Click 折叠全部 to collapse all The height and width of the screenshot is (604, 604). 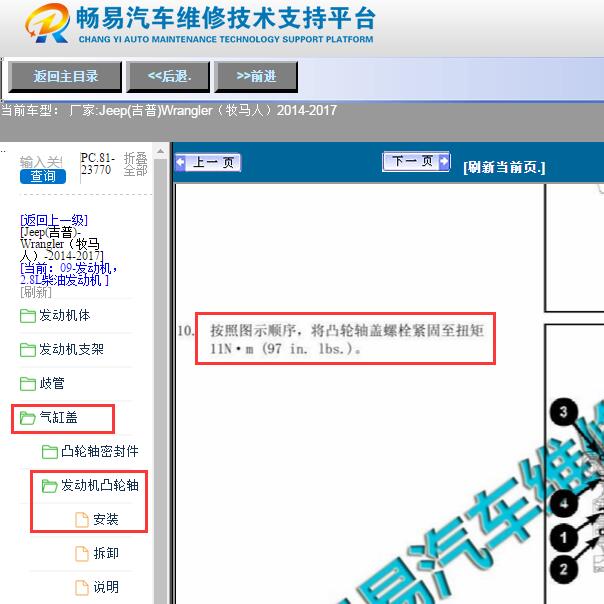tap(136, 164)
